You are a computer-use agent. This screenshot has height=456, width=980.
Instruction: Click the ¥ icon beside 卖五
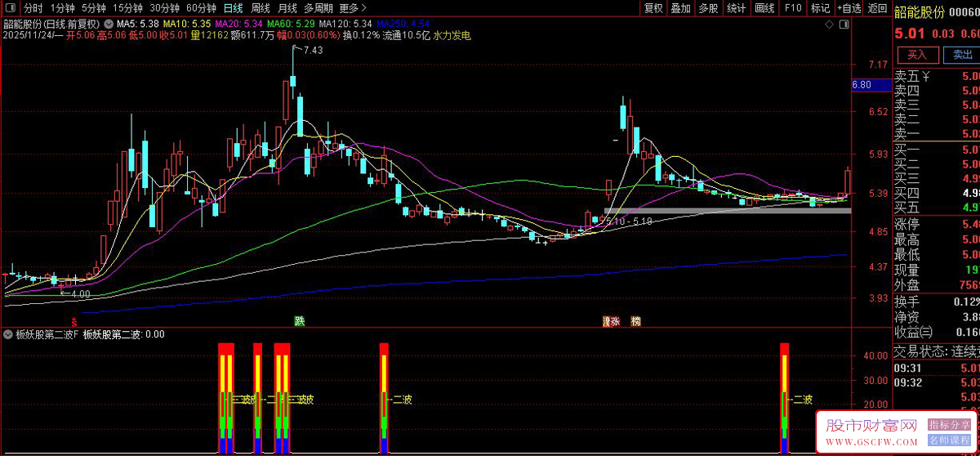coord(926,77)
